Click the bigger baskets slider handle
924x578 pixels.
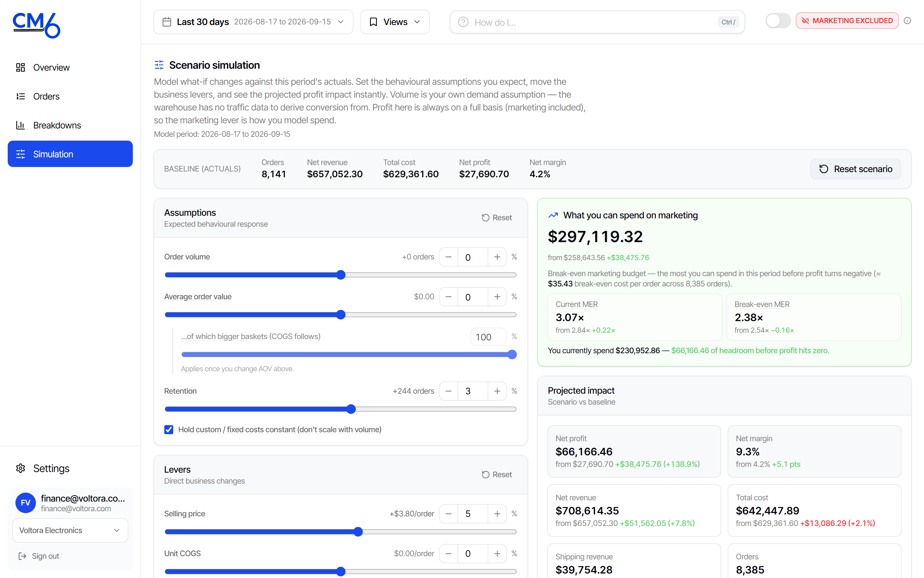tap(512, 355)
